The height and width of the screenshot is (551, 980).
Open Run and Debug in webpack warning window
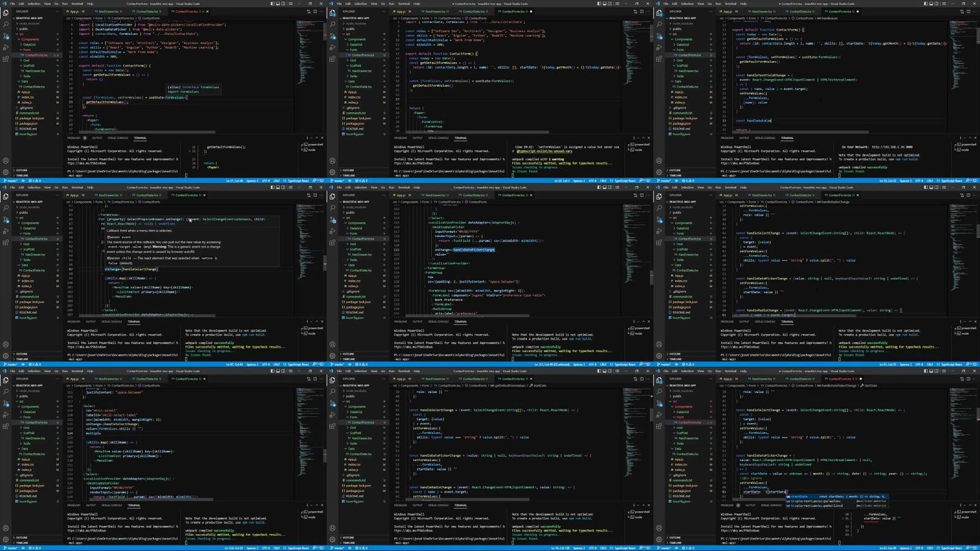click(333, 47)
